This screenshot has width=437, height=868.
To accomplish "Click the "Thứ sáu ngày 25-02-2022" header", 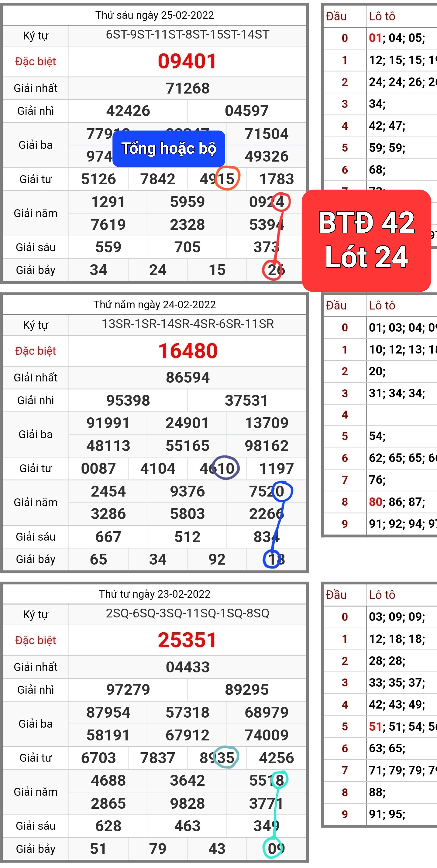I will pyautogui.click(x=154, y=15).
